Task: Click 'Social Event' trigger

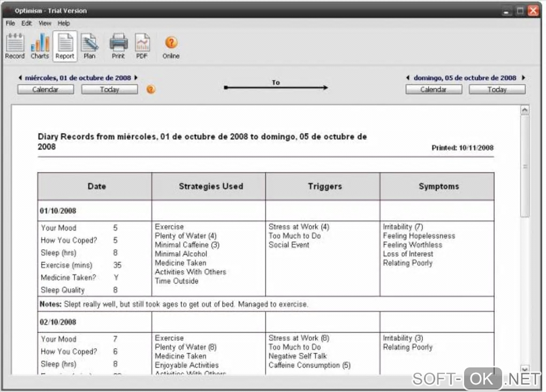Action: click(289, 245)
